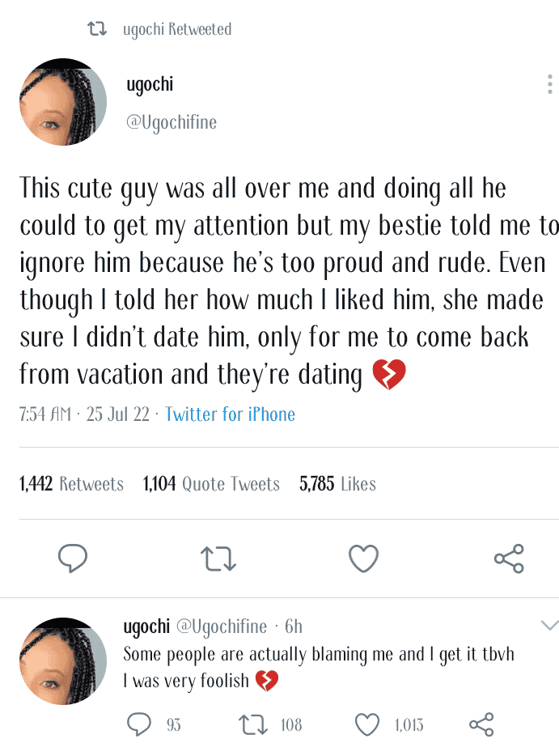
Task: View the 1,442 Retweets list
Action: point(71,484)
